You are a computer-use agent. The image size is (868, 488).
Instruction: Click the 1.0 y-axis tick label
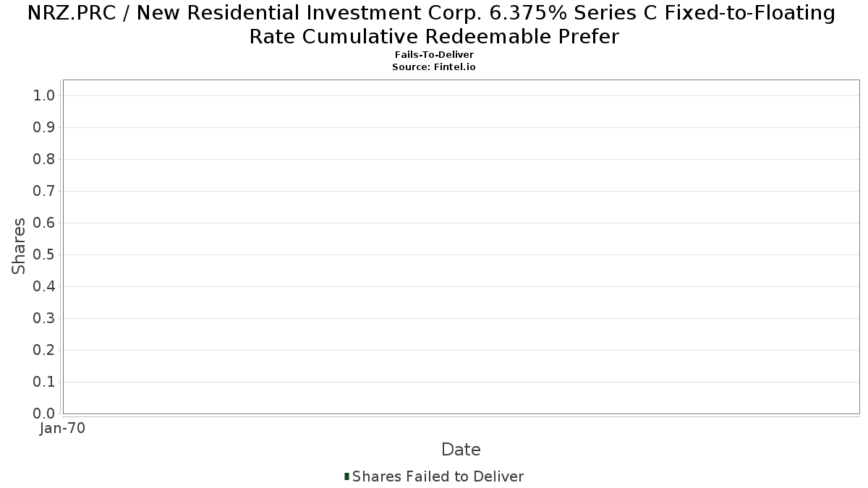coord(44,95)
